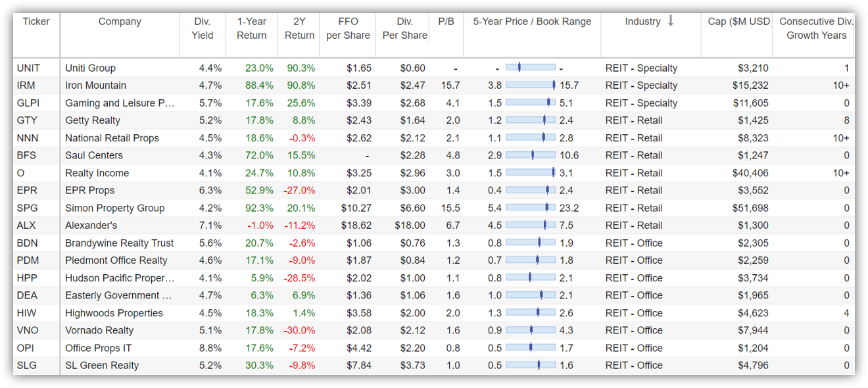The image size is (868, 388).
Task: Click the Cap ($M USD column header
Action: pyautogui.click(x=739, y=21)
